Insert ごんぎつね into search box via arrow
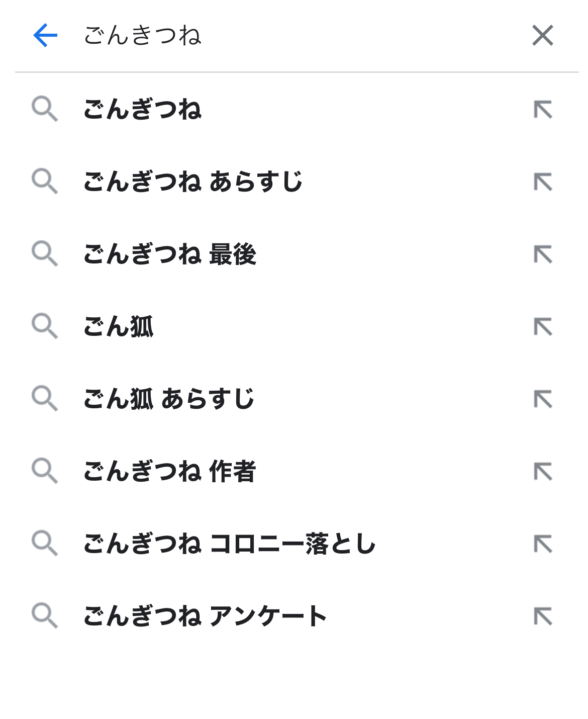This screenshot has width=588, height=719. [543, 110]
